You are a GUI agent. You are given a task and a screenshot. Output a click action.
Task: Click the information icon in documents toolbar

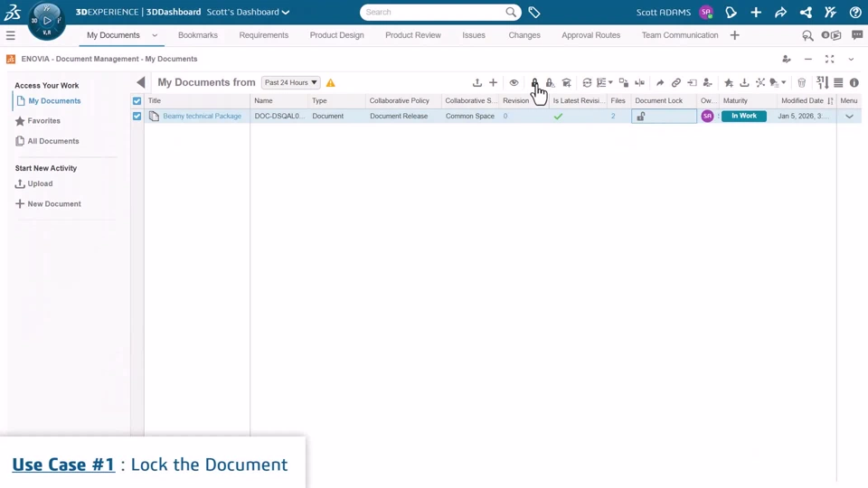point(854,82)
